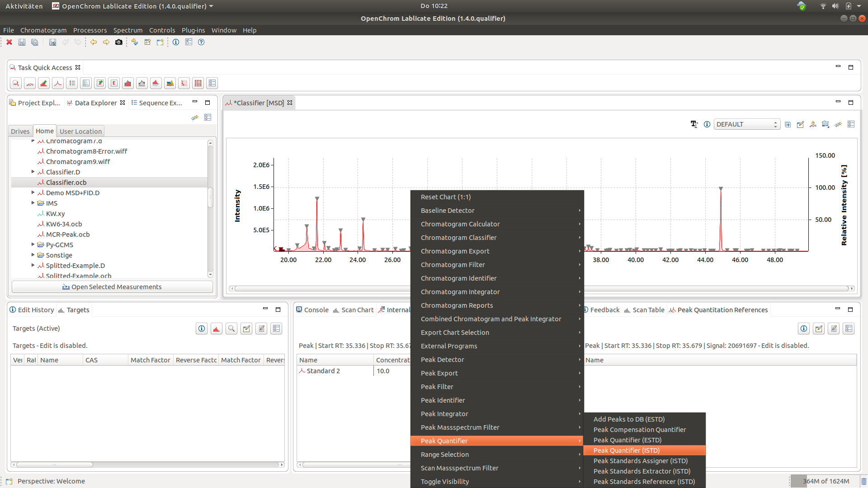Click the chromatogram horizontal range scrollbar
Screen dimensions: 868x488
click(542, 288)
